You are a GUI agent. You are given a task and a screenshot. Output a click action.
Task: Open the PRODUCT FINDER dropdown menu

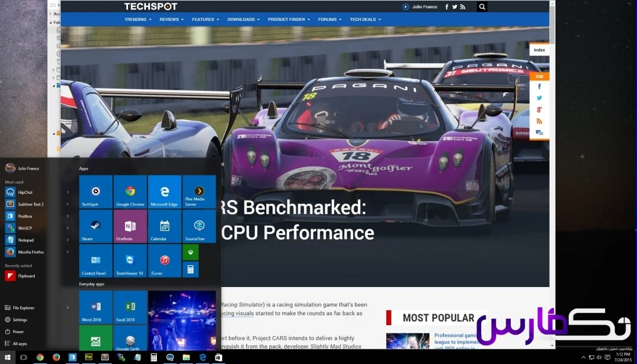coord(289,20)
